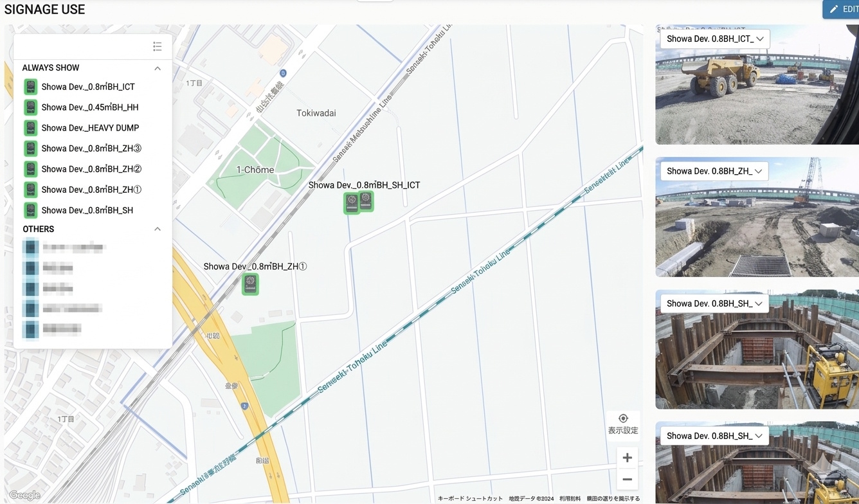Select Showa Dev._0.8㎥BH_ZH② in the list
This screenshot has height=504, width=859.
pos(91,169)
